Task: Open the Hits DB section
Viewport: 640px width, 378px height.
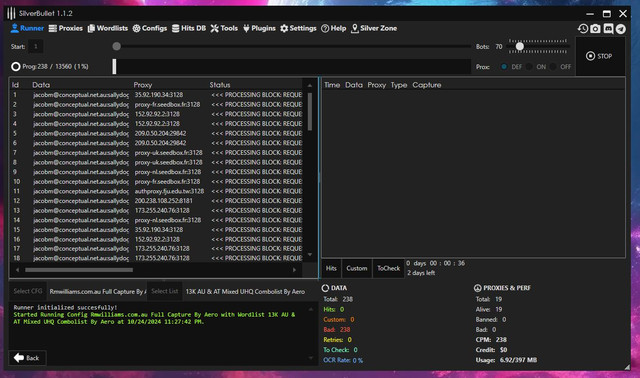Action: [x=189, y=28]
